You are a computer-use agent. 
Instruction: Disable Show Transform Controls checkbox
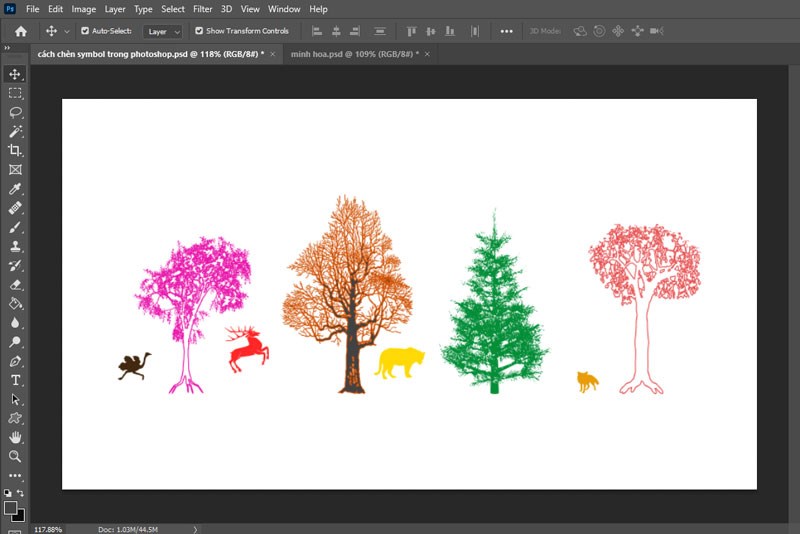[x=199, y=31]
